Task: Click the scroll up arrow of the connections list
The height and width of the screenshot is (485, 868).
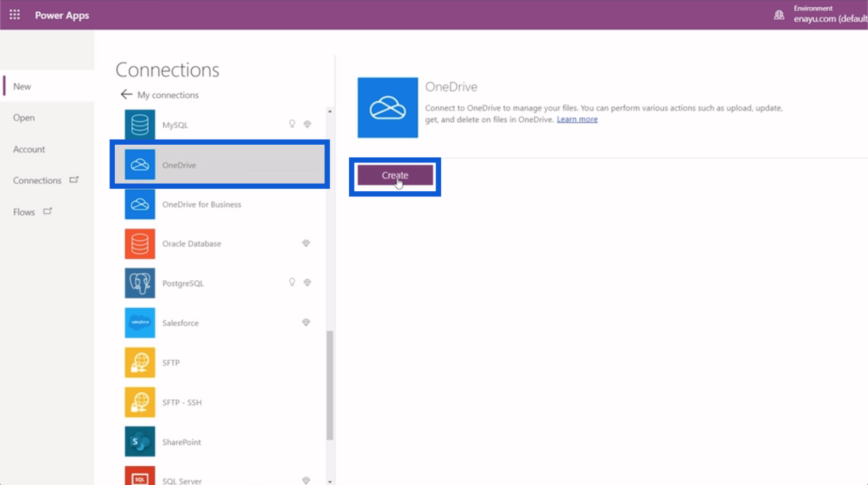Action: click(330, 111)
